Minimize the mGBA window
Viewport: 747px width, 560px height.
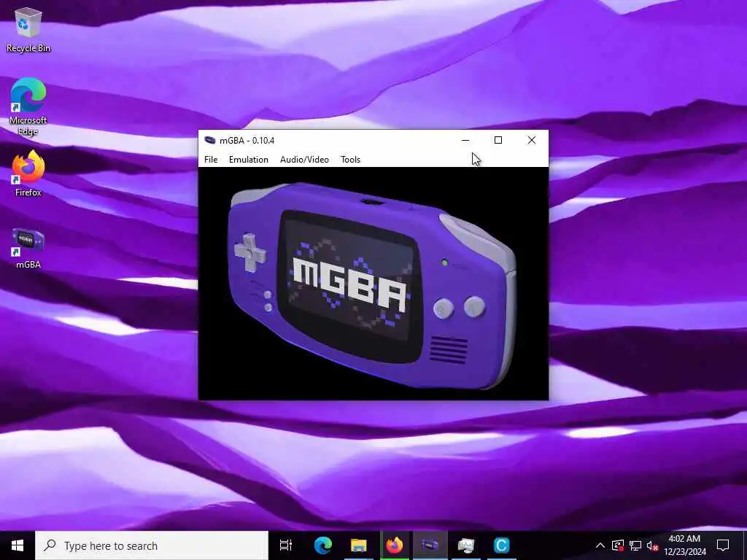(465, 140)
